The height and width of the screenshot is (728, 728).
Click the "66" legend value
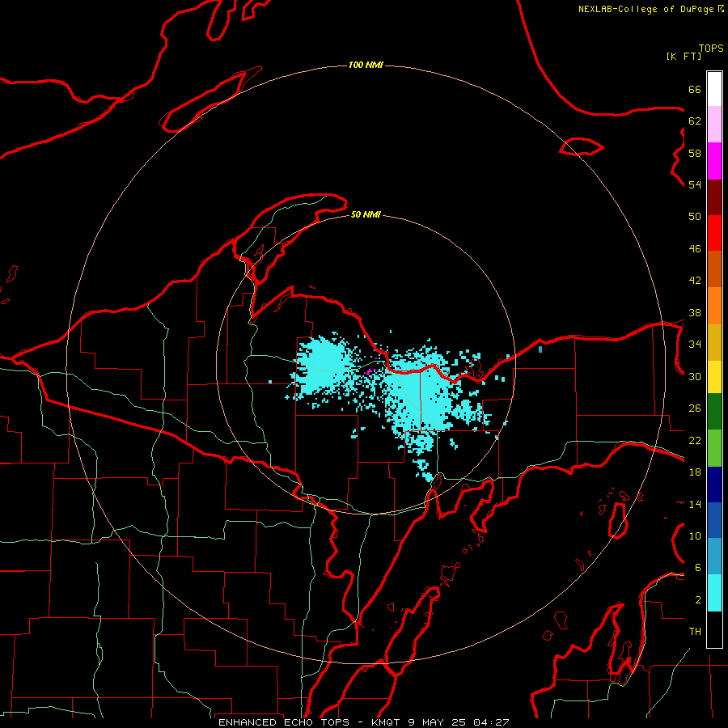pyautogui.click(x=695, y=89)
